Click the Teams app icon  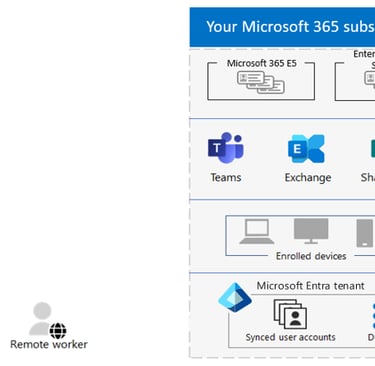pyautogui.click(x=226, y=147)
